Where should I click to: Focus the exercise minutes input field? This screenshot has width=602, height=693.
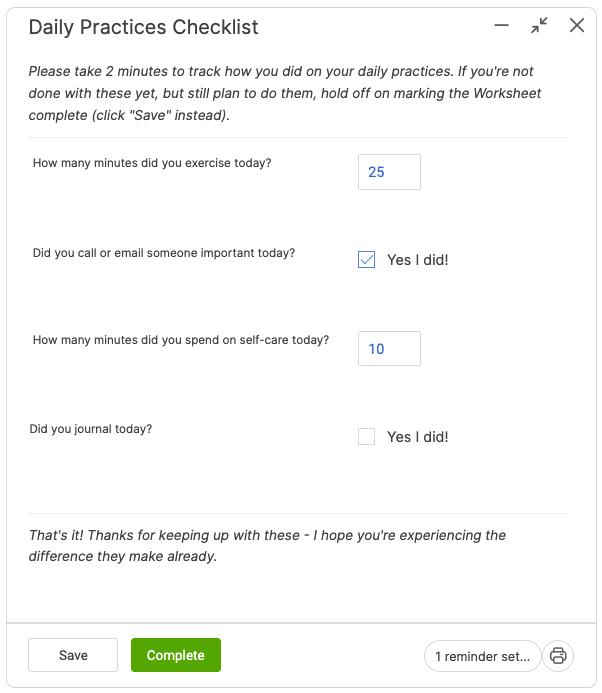tap(389, 172)
